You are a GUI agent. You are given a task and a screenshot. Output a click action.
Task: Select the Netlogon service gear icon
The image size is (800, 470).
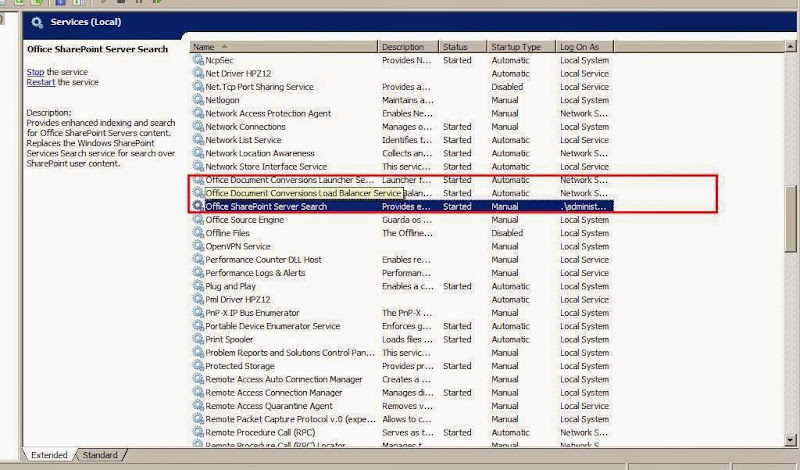tap(197, 100)
